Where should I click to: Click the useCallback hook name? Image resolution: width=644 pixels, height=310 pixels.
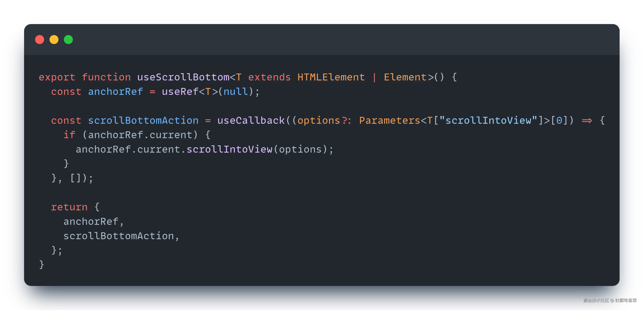tap(251, 121)
